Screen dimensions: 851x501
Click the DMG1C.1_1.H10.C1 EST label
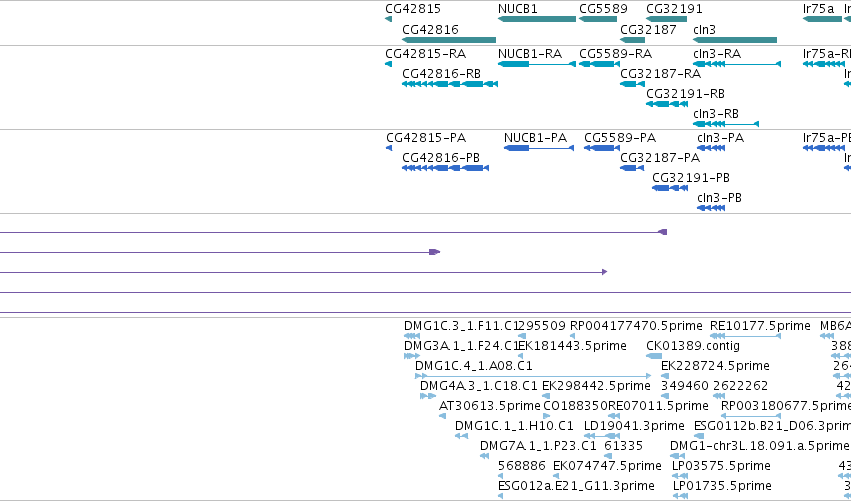click(x=514, y=426)
